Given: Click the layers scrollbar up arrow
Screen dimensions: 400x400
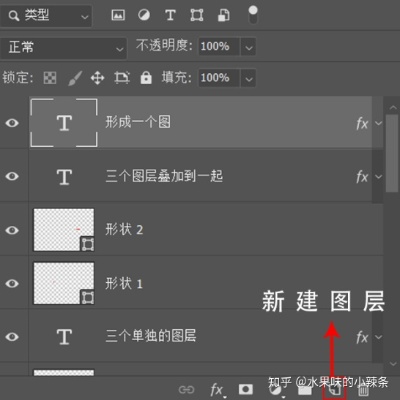Looking at the screenshot, I should pyautogui.click(x=393, y=107).
